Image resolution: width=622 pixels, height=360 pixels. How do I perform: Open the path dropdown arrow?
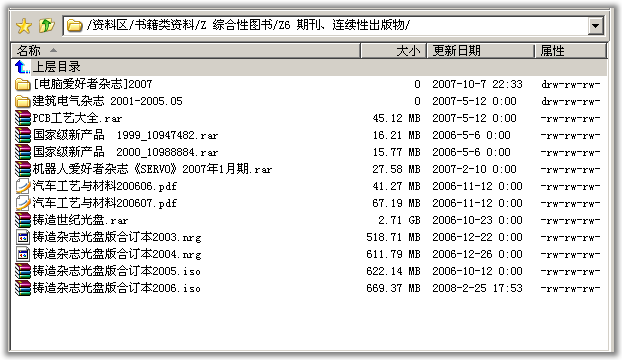[595, 26]
